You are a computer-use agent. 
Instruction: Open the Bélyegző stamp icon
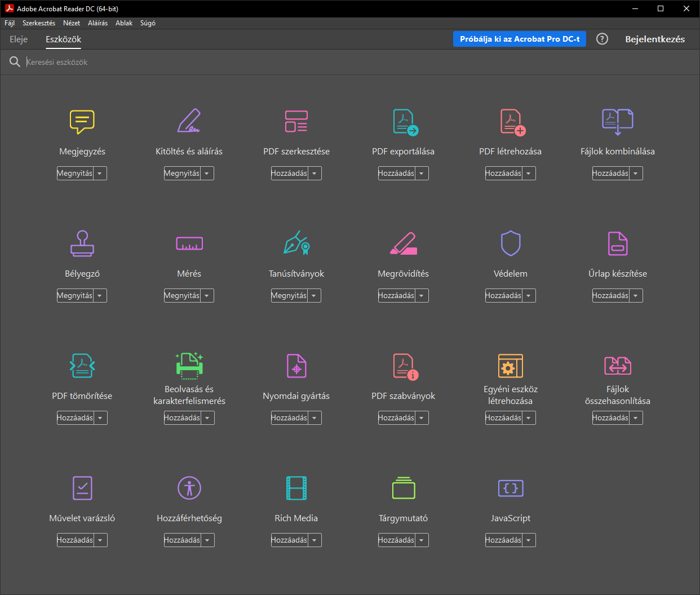82,243
